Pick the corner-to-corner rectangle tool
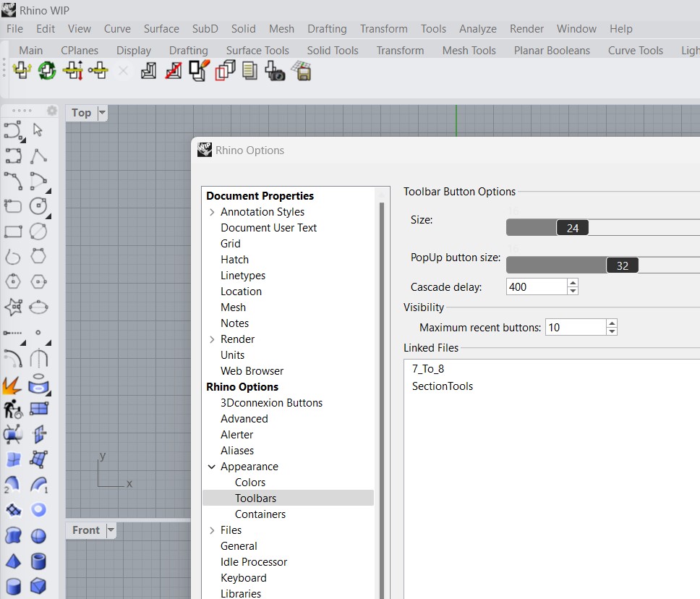The height and width of the screenshot is (599, 700). point(13,231)
